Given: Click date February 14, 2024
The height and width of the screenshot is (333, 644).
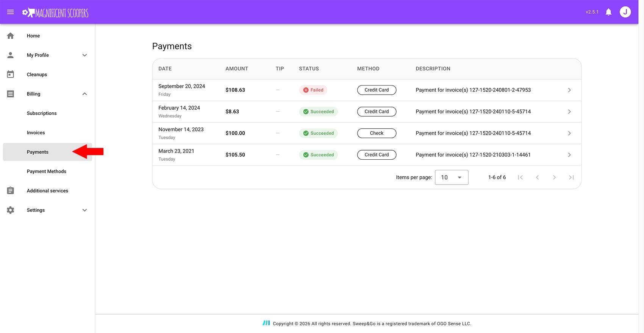Looking at the screenshot, I should pos(179,108).
